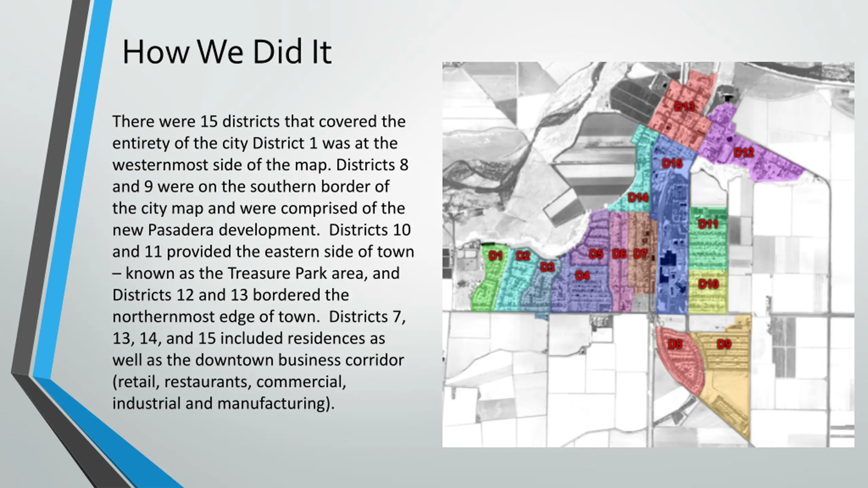Select the D9 label in tan district

coord(724,345)
